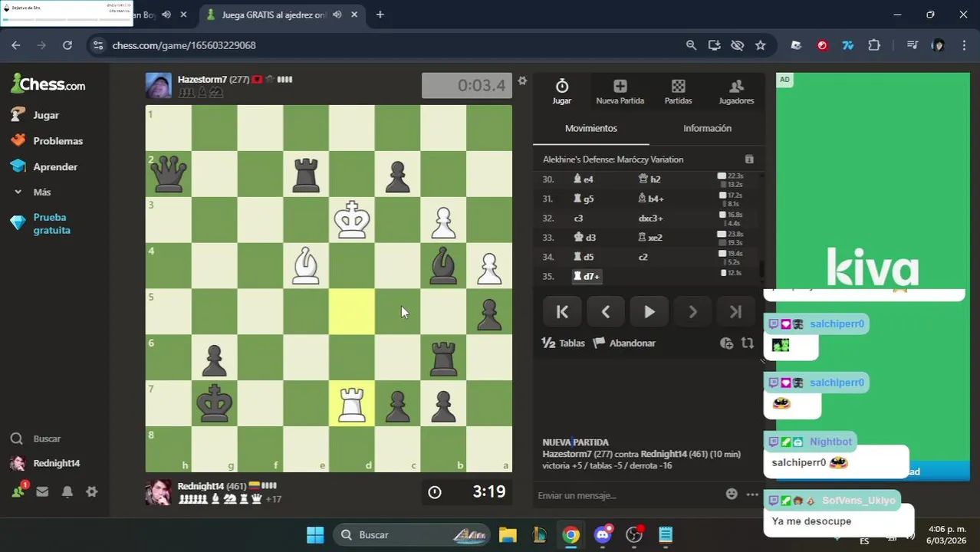980x552 pixels.
Task: Open the Chess.com home logo
Action: click(48, 84)
